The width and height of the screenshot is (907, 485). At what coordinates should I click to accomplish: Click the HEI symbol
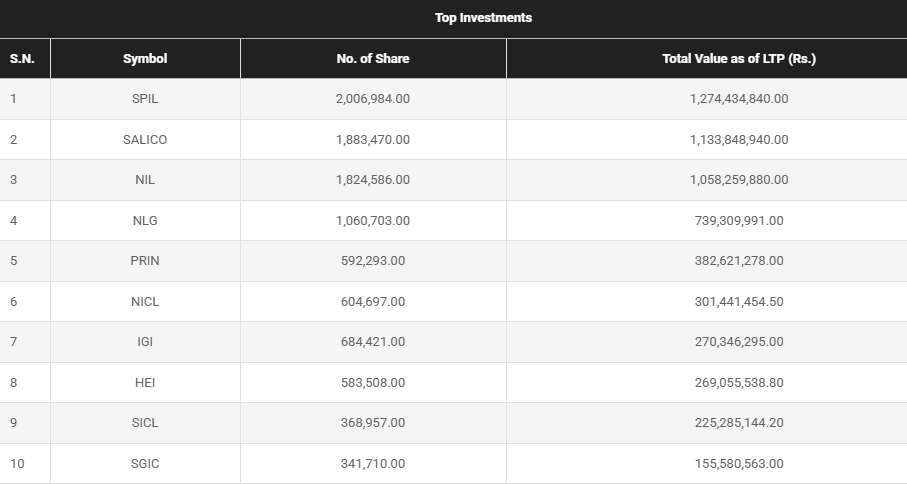coord(145,383)
